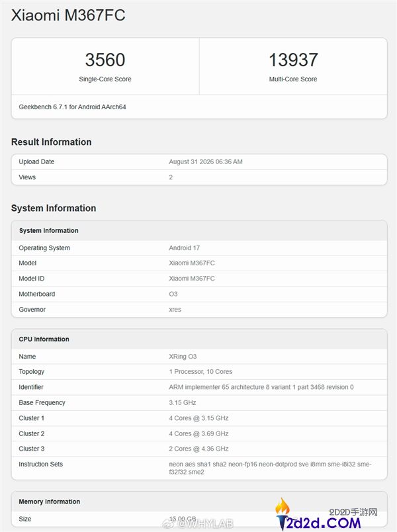Click the Views row label
Viewport: 397px width, 532px height.
click(x=27, y=177)
